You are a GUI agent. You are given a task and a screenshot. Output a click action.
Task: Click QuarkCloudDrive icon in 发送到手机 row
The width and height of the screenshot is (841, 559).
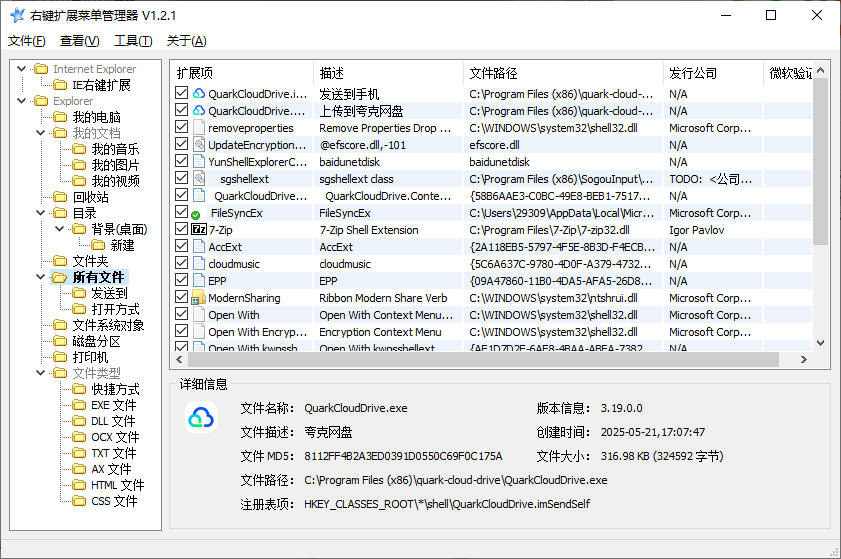point(199,93)
